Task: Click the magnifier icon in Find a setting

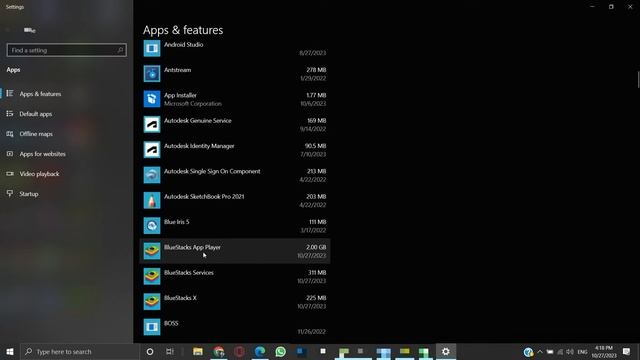Action: click(120, 50)
